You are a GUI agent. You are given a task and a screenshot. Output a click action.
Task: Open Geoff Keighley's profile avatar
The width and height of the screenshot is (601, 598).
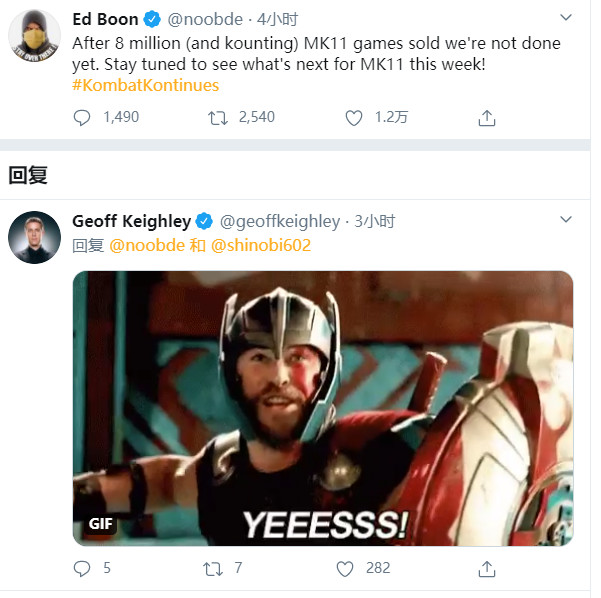pyautogui.click(x=30, y=238)
